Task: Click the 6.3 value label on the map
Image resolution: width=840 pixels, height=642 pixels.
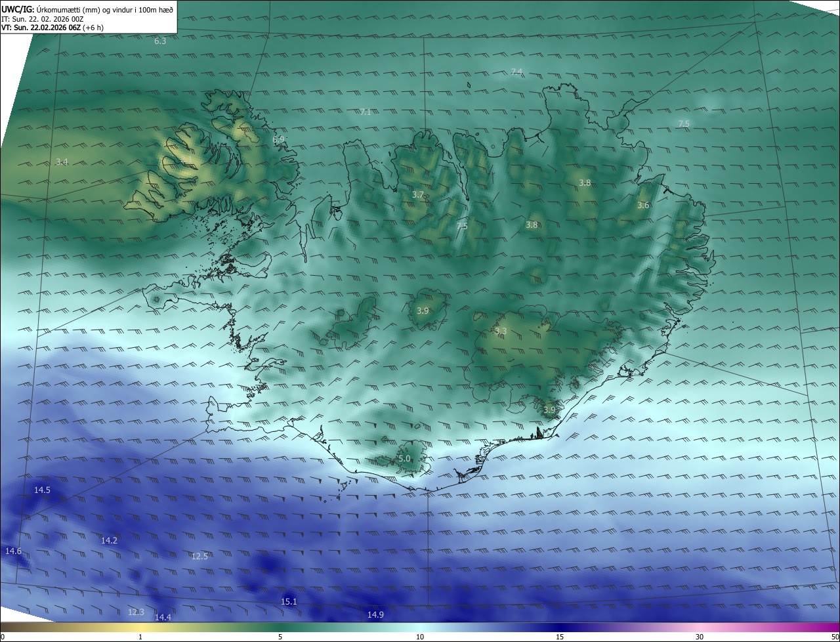Action: 160,41
